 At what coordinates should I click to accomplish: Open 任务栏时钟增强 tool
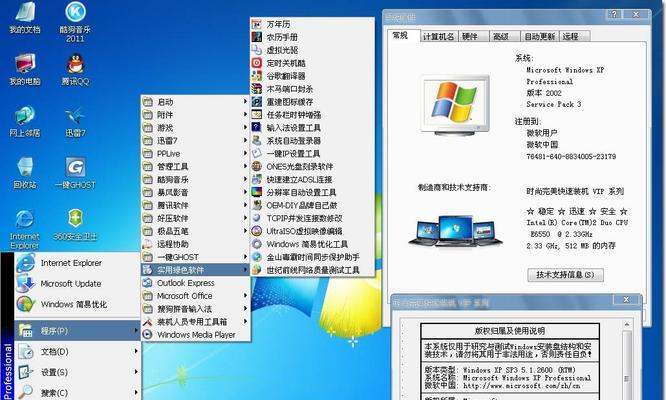coord(312,115)
